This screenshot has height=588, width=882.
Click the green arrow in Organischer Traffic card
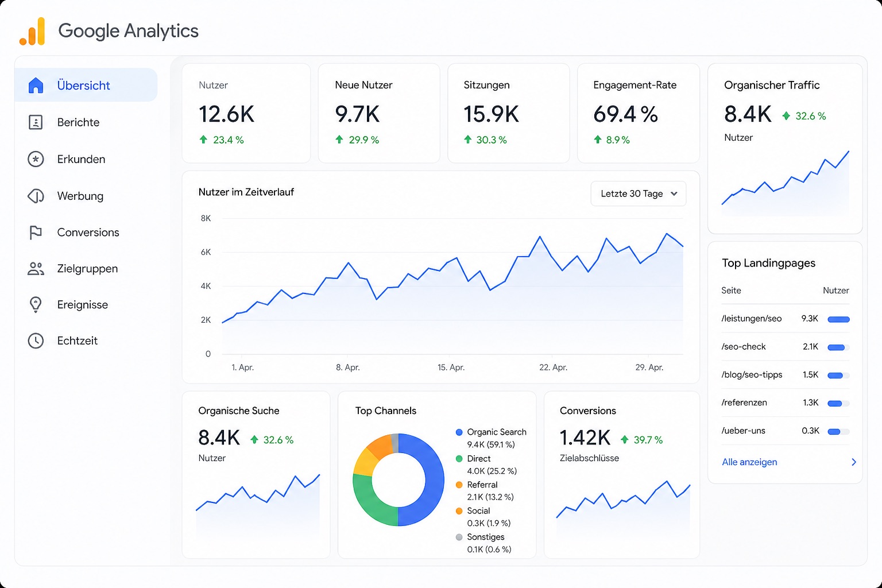coord(786,116)
